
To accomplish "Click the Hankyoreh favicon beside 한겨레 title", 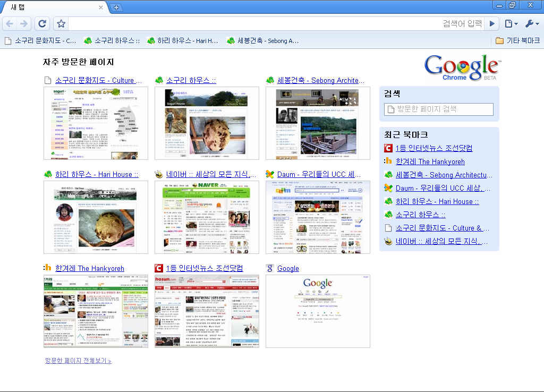I will tap(47, 268).
